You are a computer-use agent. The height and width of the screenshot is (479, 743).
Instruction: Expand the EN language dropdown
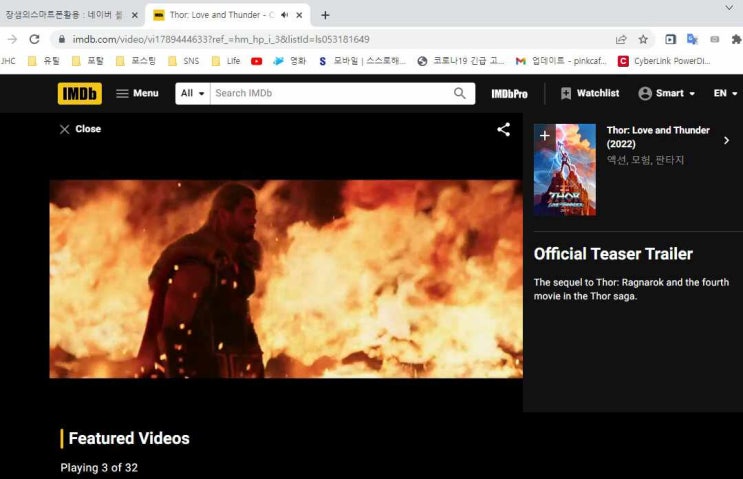pos(725,93)
